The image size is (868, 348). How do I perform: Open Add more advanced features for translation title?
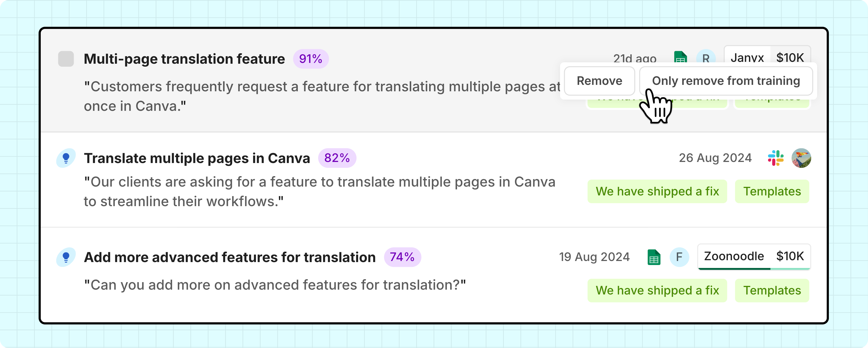[x=229, y=258]
